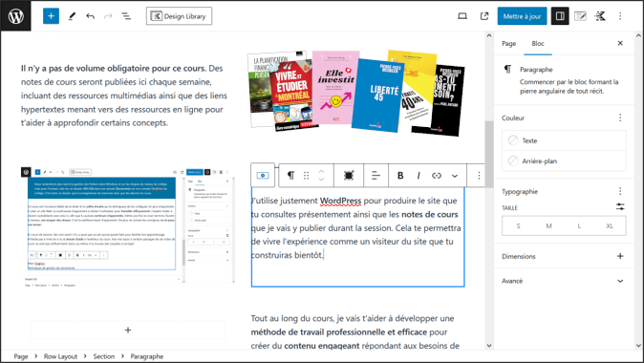Move block up arrow
Viewport: 644px width, 363px height.
point(321,171)
